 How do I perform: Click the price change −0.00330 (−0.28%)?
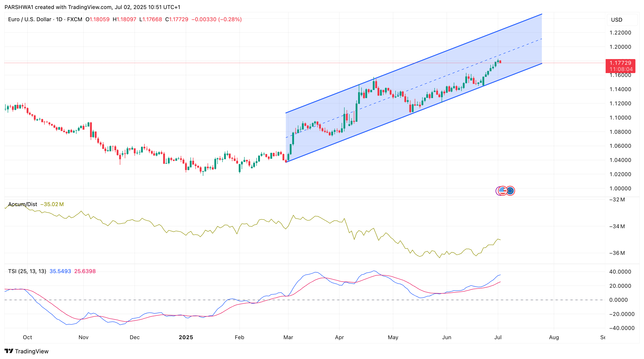coord(216,19)
